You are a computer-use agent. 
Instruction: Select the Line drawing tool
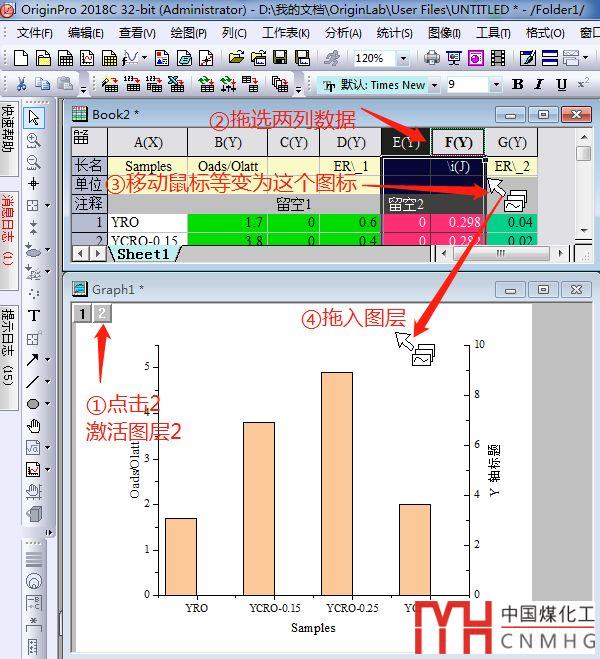pos(33,381)
